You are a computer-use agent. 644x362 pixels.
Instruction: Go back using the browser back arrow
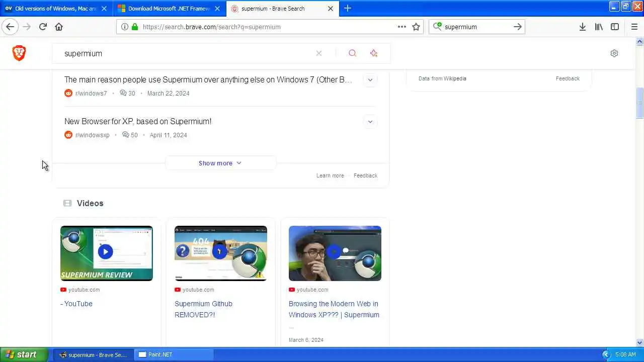(x=10, y=27)
